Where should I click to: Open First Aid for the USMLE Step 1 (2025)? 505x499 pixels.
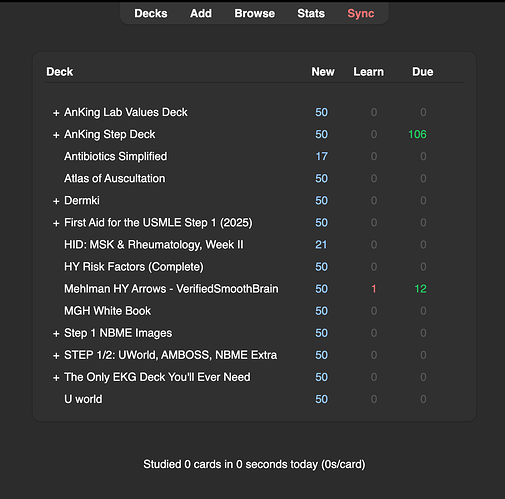tap(158, 223)
